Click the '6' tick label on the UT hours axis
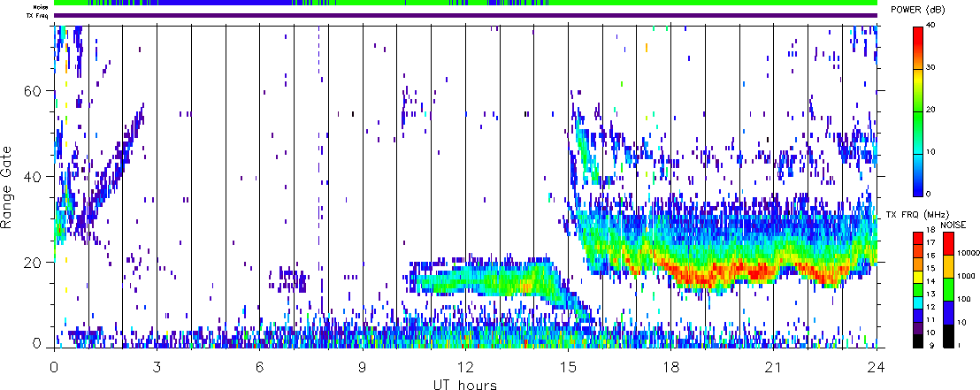This screenshot has width=980, height=390. (259, 368)
